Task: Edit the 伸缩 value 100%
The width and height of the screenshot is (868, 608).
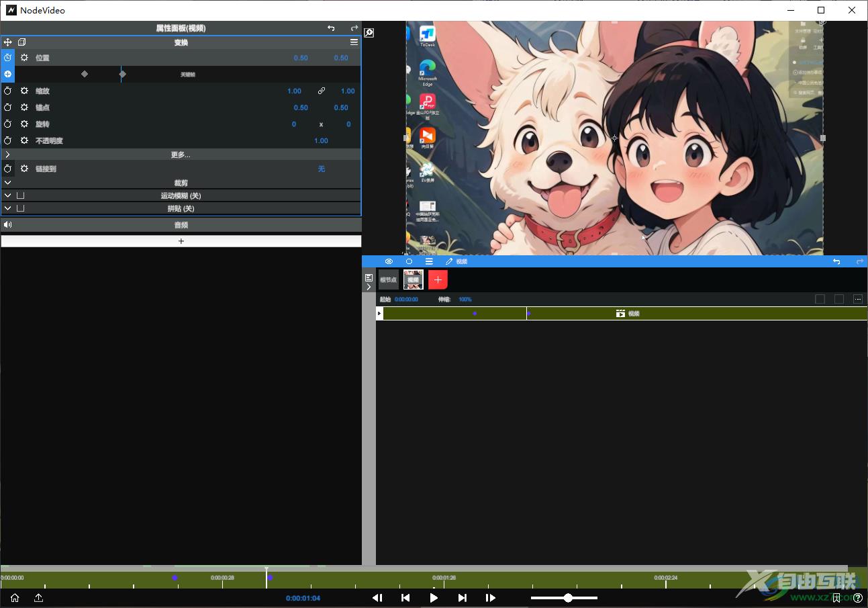Action: tap(465, 300)
